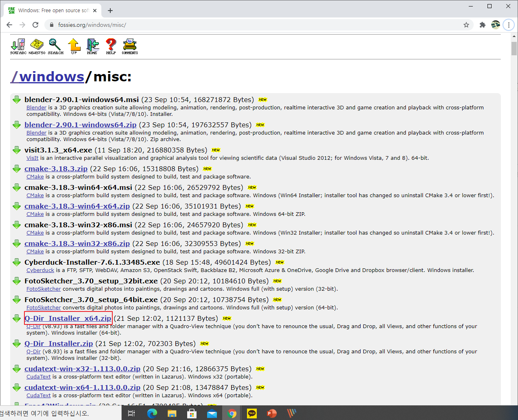Open Cyberduck project info link
This screenshot has width=518, height=420.
(40, 270)
